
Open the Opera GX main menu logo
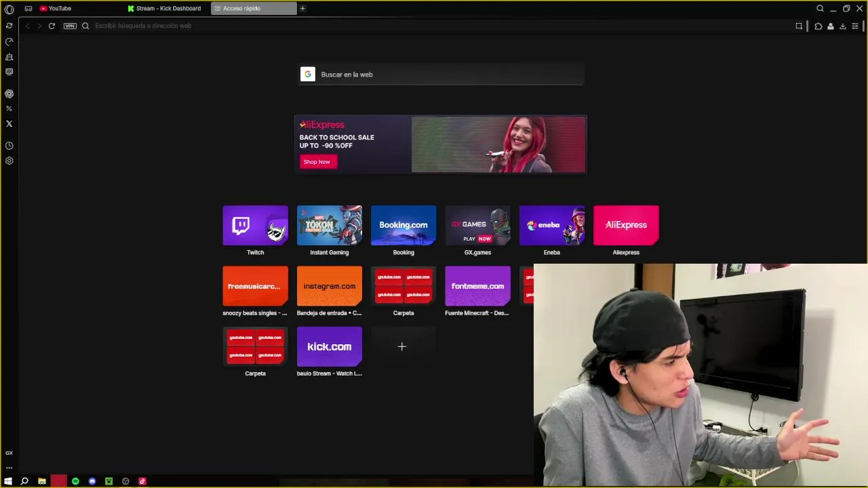pyautogui.click(x=9, y=9)
